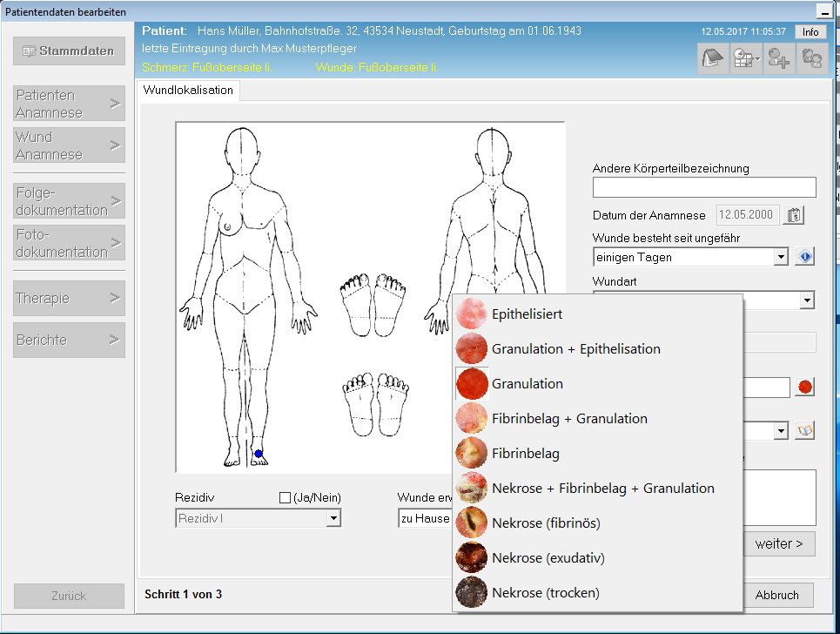Choose the Nekrose (exudativ) entry
The width and height of the screenshot is (840, 634).
pyautogui.click(x=598, y=558)
